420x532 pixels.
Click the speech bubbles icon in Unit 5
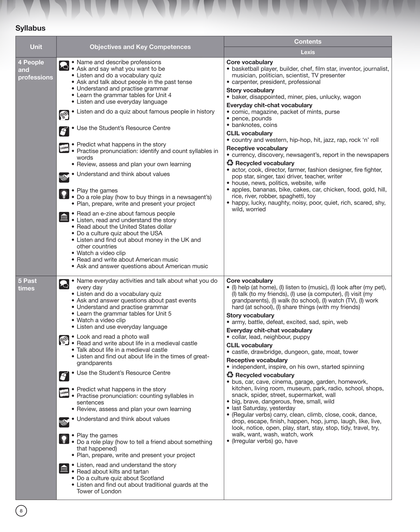(64, 284)
